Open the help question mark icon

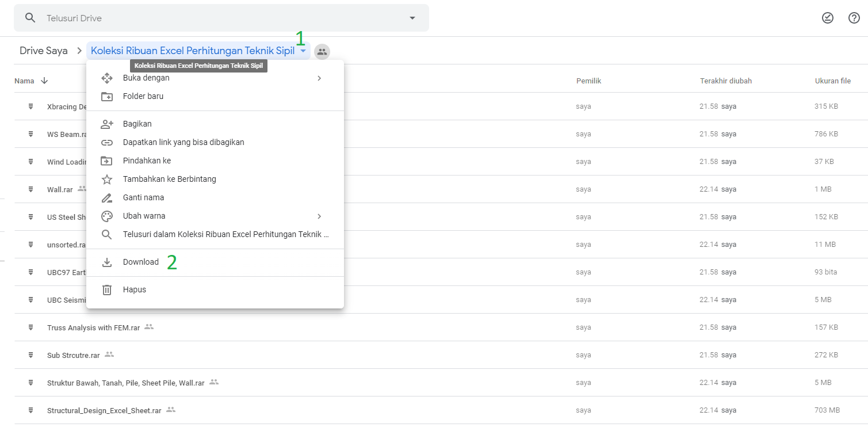coord(854,18)
